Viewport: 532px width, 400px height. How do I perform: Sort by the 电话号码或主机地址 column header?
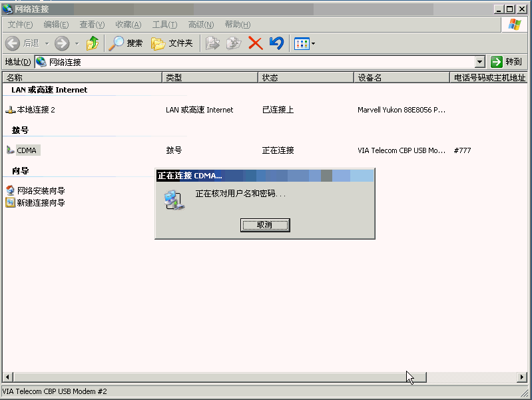coord(489,78)
